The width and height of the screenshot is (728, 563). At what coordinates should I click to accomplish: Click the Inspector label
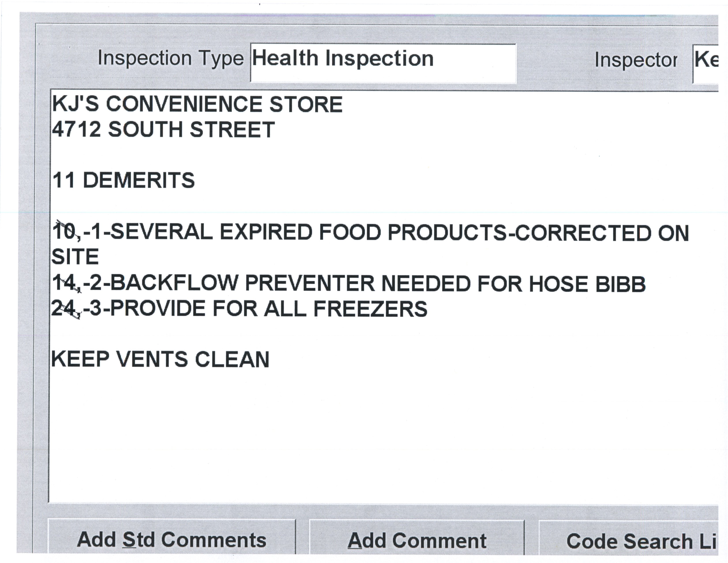636,60
